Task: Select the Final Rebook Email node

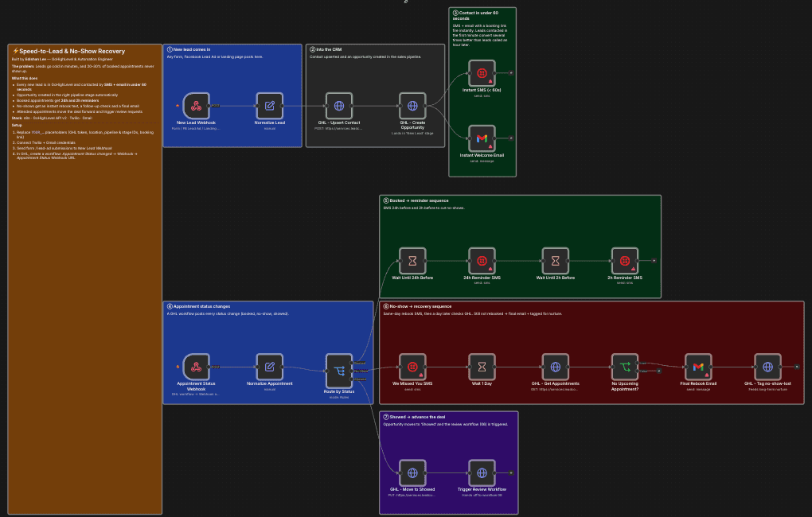Action: pyautogui.click(x=699, y=367)
